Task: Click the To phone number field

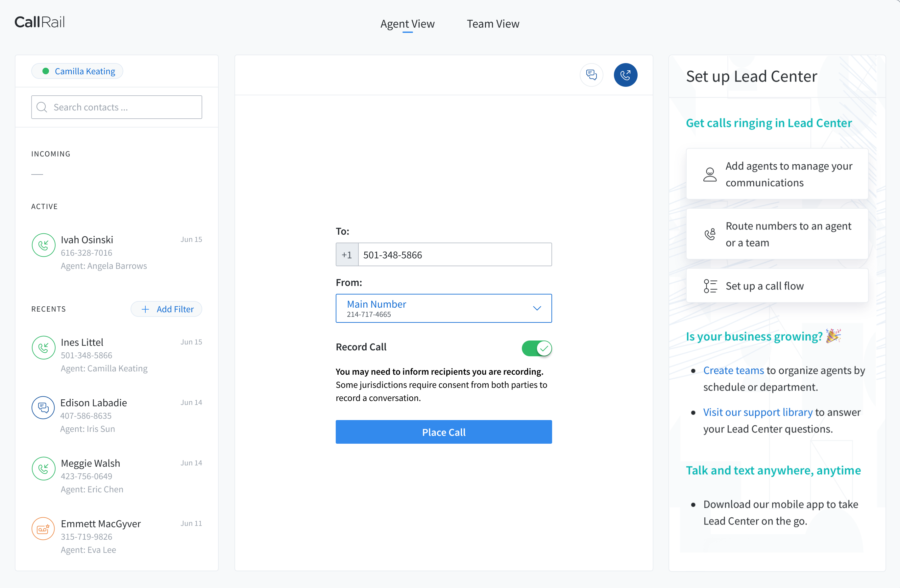Action: pyautogui.click(x=454, y=255)
